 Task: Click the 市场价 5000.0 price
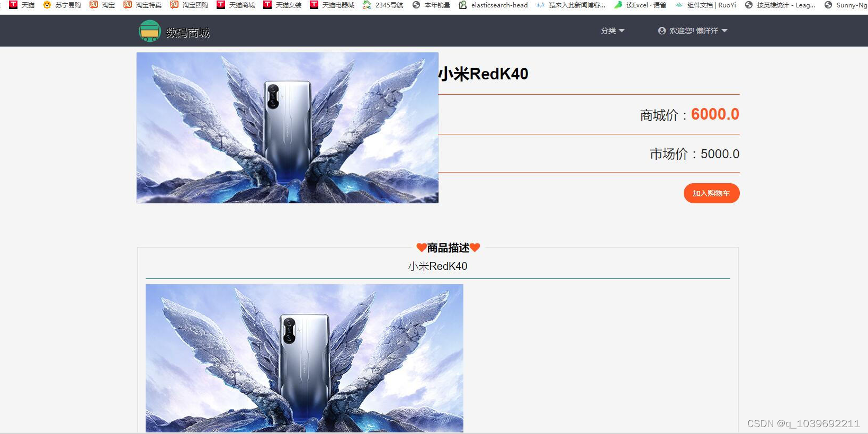click(694, 154)
